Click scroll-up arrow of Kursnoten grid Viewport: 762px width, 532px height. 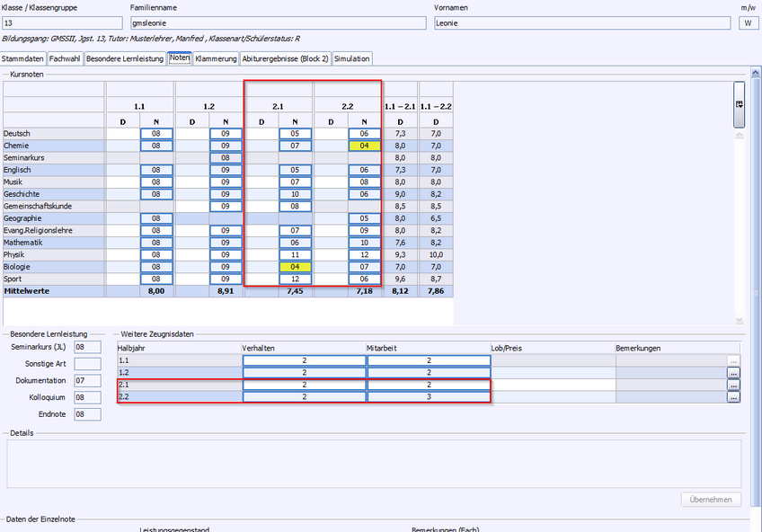tap(739, 137)
